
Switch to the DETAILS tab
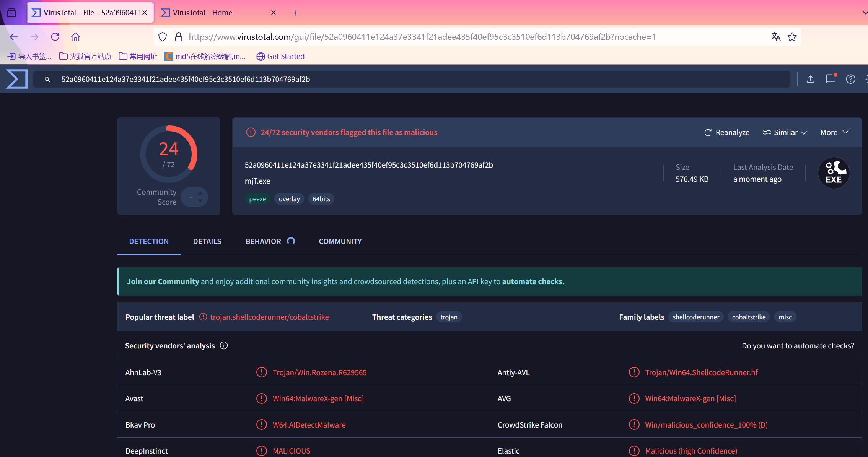(207, 241)
